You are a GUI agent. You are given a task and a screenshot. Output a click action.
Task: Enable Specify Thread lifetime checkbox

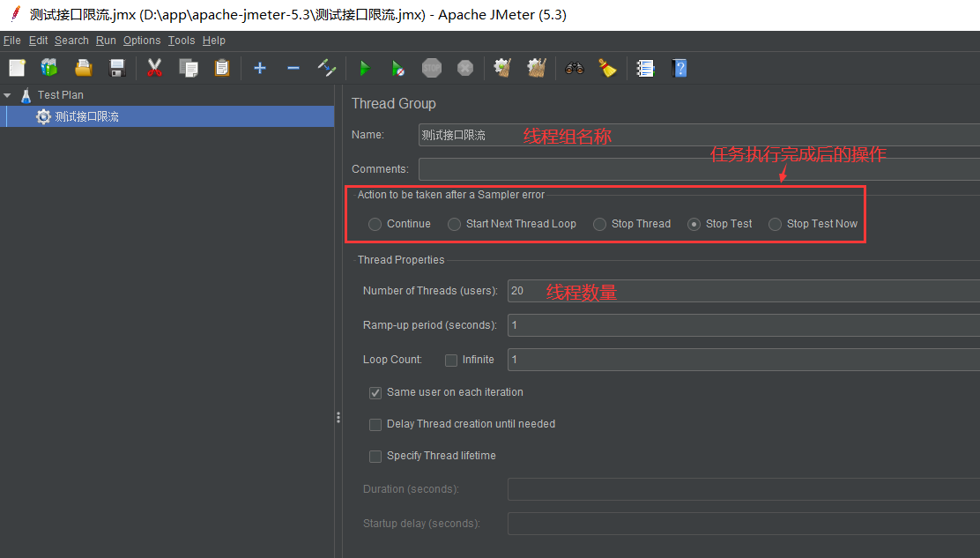click(x=375, y=456)
